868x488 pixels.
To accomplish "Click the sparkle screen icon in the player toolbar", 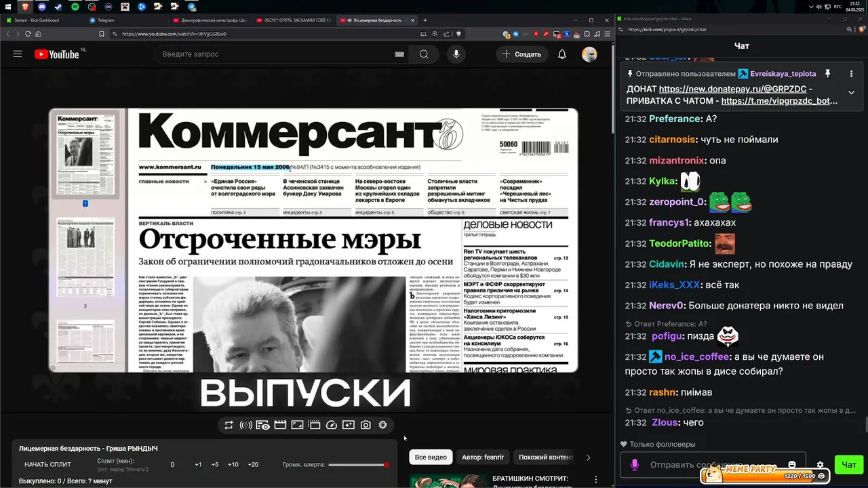I will tap(349, 425).
